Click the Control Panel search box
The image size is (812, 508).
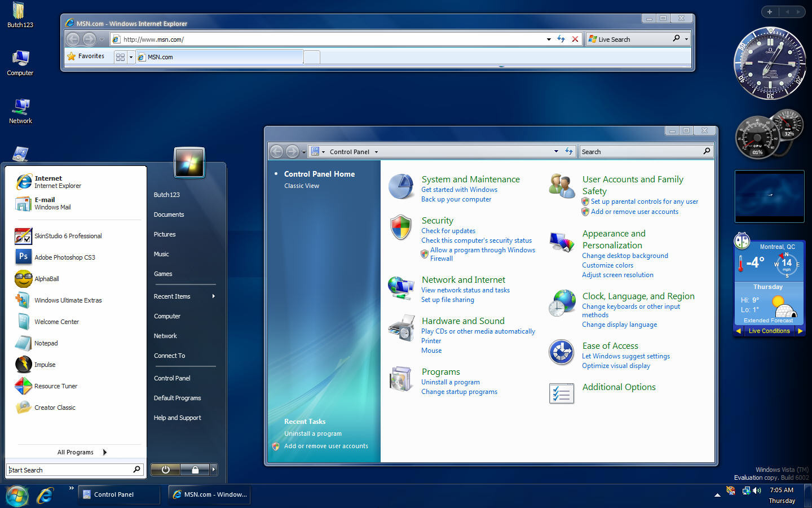646,151
